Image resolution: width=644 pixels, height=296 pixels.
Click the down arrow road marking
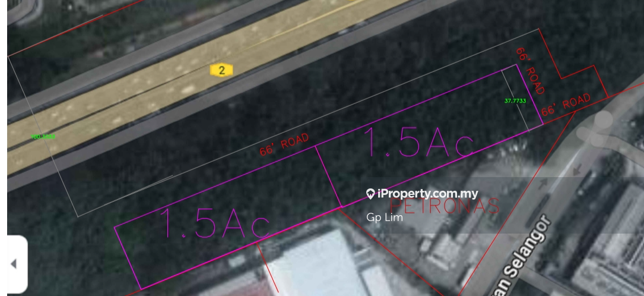coord(577,169)
